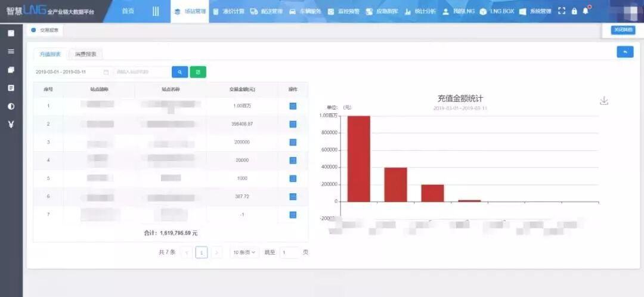Open the LNG BOX menu

coord(497,11)
